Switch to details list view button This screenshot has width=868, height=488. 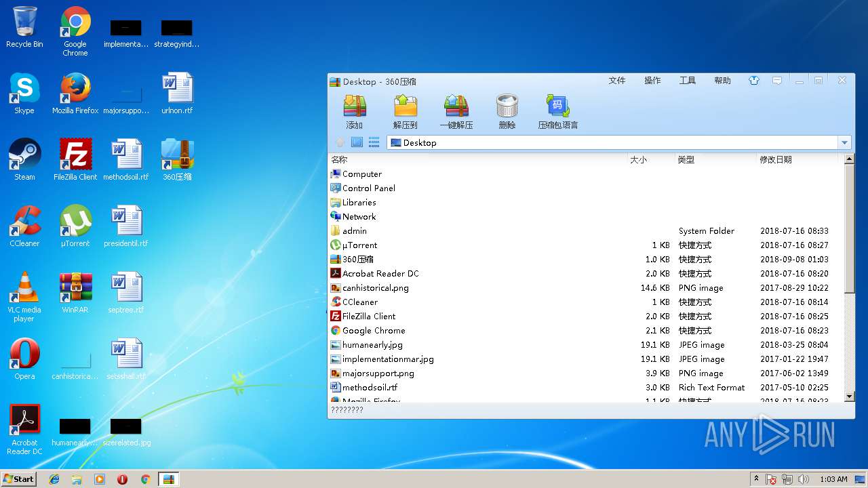coord(374,142)
